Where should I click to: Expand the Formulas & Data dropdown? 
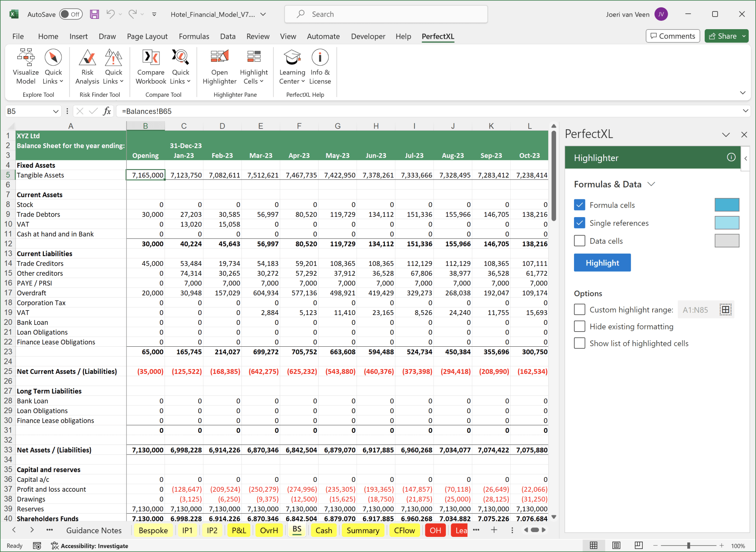pyautogui.click(x=651, y=184)
